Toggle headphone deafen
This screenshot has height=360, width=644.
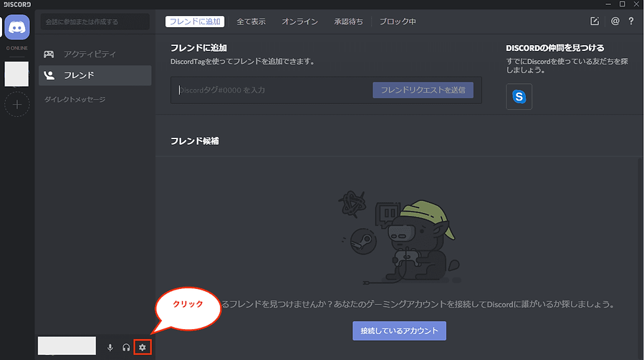click(x=126, y=348)
